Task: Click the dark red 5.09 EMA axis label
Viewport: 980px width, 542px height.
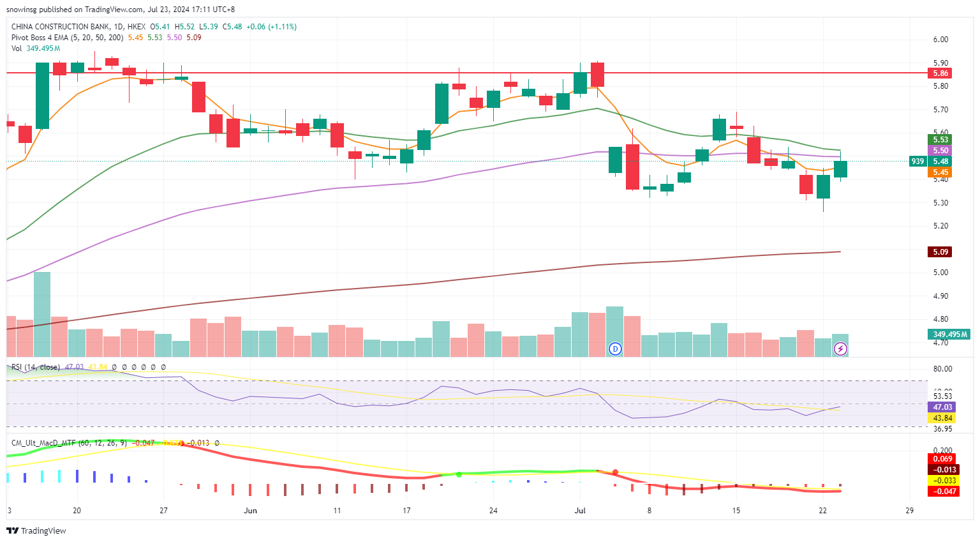Action: [x=940, y=252]
